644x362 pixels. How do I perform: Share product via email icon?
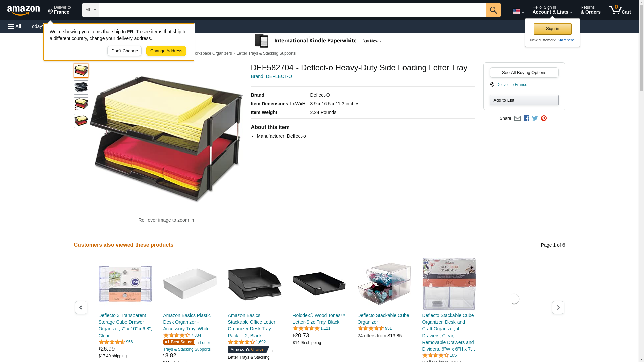pos(517,118)
